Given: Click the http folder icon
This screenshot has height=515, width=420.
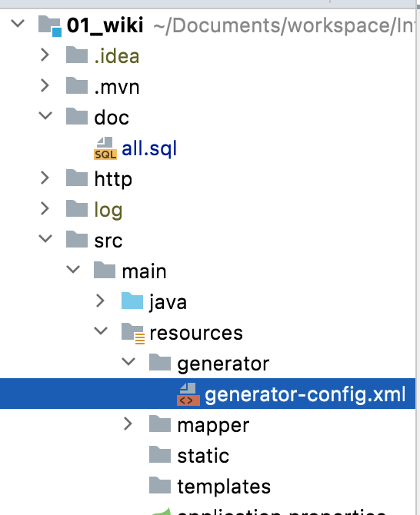Looking at the screenshot, I should pos(77,178).
